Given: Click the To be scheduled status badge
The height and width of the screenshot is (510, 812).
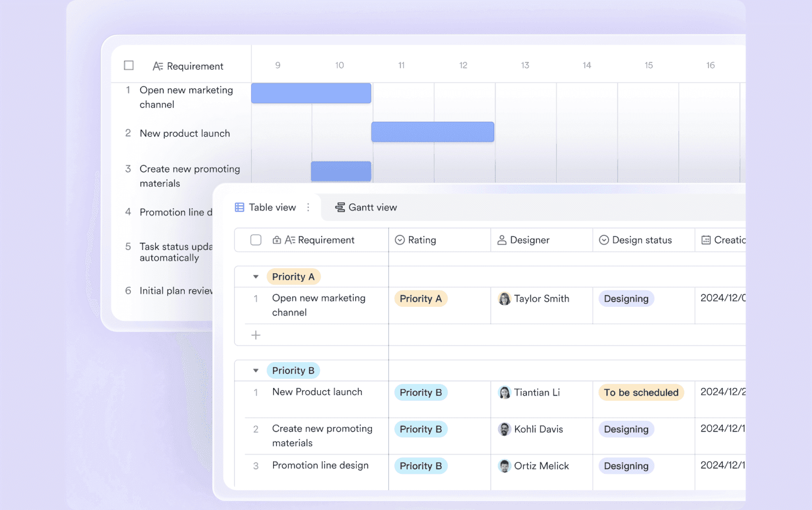Looking at the screenshot, I should click(x=641, y=392).
